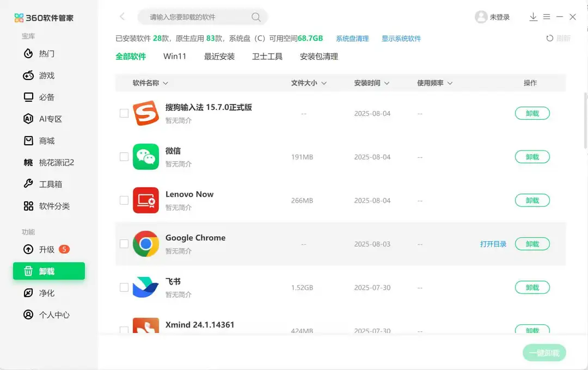The image size is (588, 370).
Task: Open the 个人中心 user icon
Action: pos(28,314)
